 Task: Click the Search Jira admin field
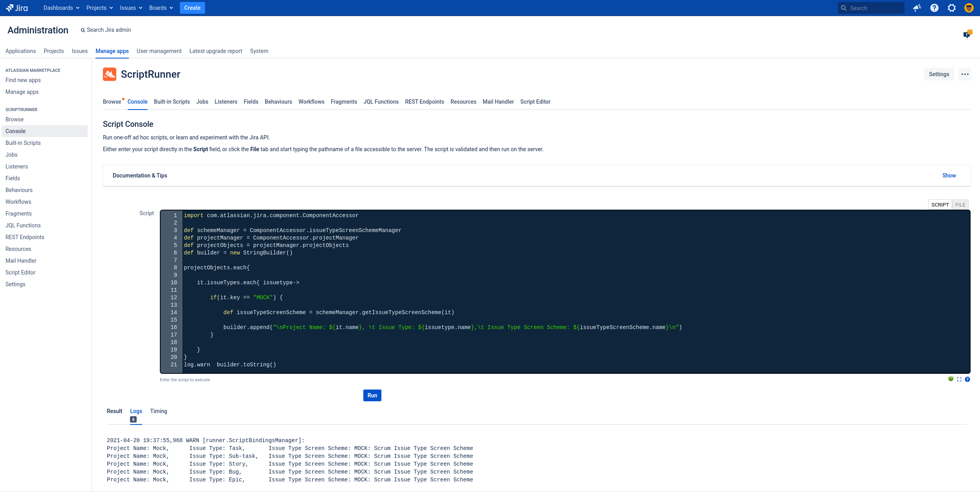point(108,30)
